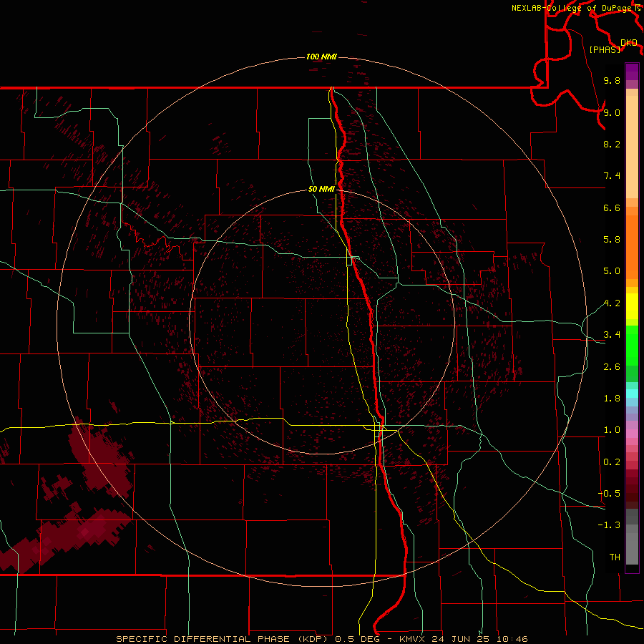The height and width of the screenshot is (644, 644).
Task: Select the 9.8 value on the scale
Action: click(612, 80)
